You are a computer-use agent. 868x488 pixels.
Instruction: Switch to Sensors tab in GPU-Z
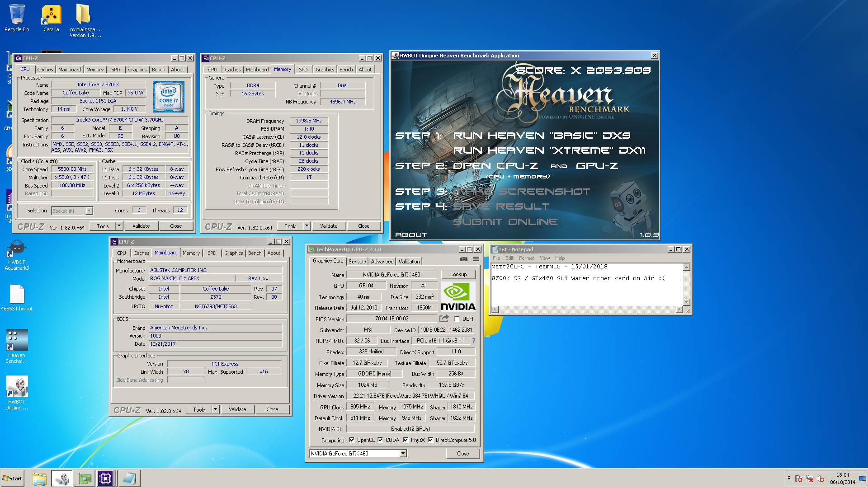(x=357, y=262)
